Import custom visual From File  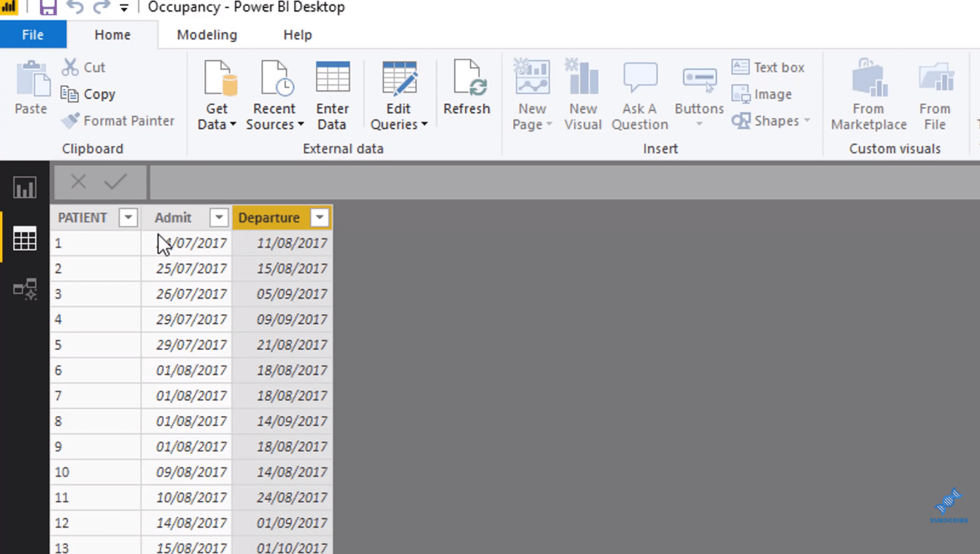point(935,96)
